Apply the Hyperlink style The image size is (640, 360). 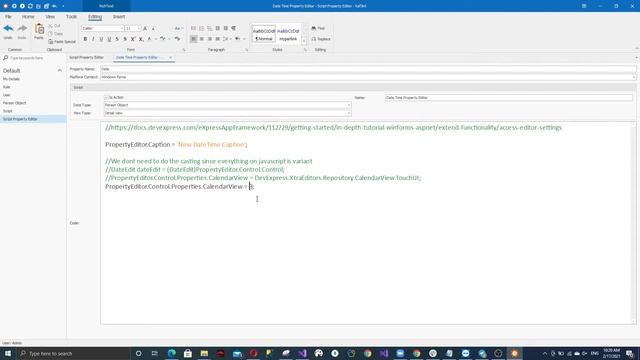pyautogui.click(x=288, y=34)
